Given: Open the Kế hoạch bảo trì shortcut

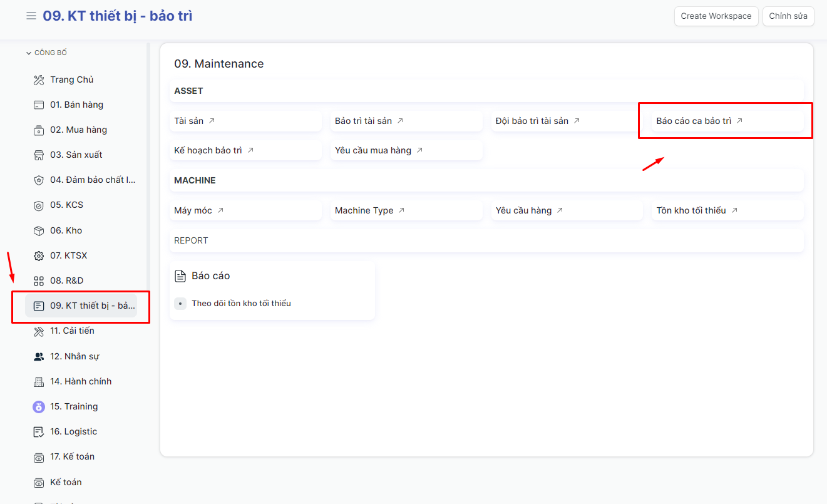Looking at the screenshot, I should click(208, 150).
